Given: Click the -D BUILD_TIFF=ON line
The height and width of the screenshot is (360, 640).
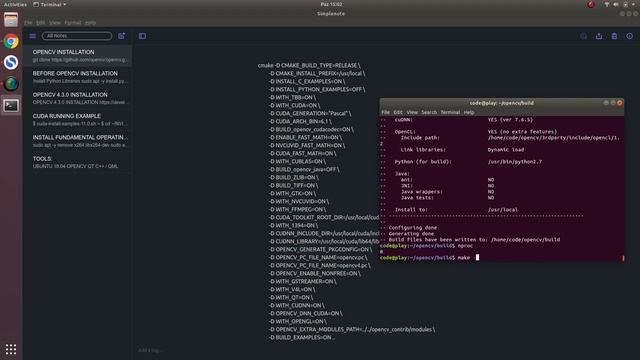Looking at the screenshot, I should click(294, 185).
